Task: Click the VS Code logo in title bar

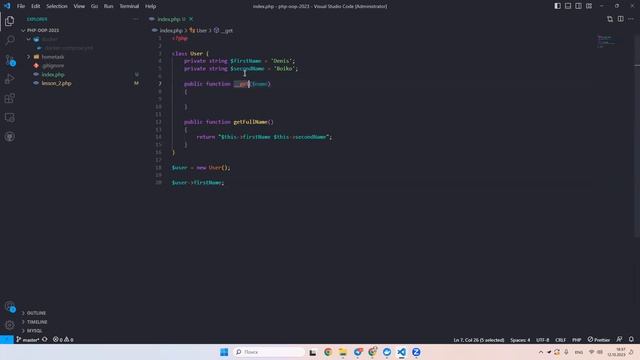Action: 7,6
